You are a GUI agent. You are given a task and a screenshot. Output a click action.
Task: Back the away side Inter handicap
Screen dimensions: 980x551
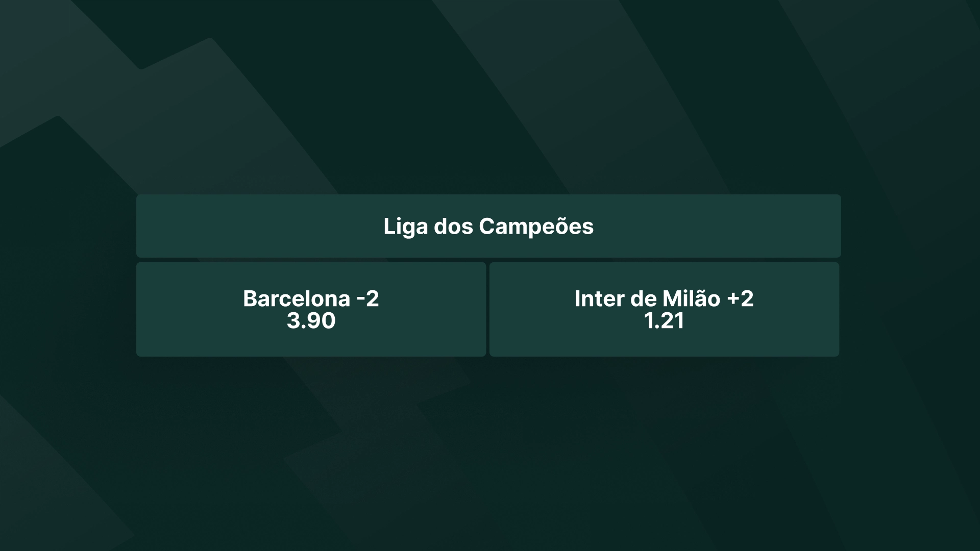click(x=664, y=309)
